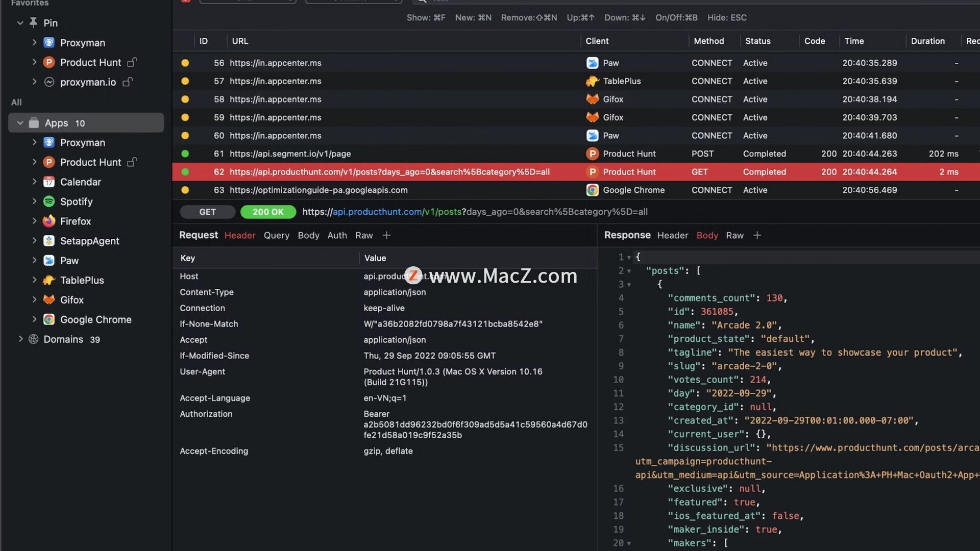Click the Spotify app icon

click(49, 202)
